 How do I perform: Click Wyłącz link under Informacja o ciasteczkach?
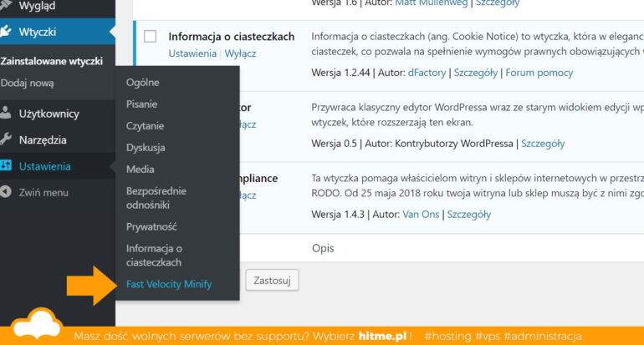[240, 53]
